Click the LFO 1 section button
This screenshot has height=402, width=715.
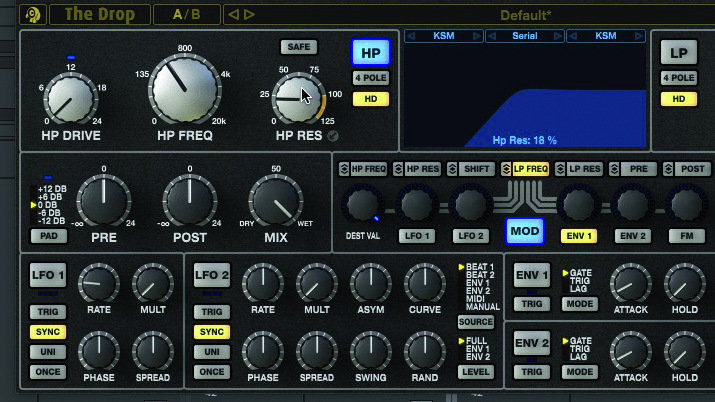48,275
